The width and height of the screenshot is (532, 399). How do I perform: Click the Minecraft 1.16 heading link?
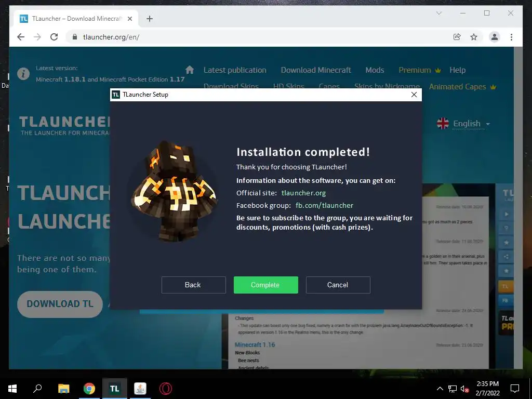(x=255, y=345)
